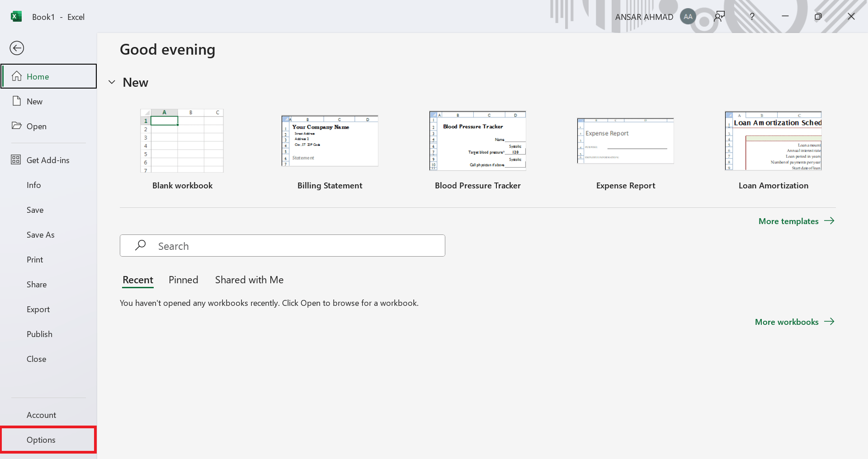Viewport: 868px width, 459px height.
Task: Click the Get Add-ins grid icon
Action: coord(16,160)
